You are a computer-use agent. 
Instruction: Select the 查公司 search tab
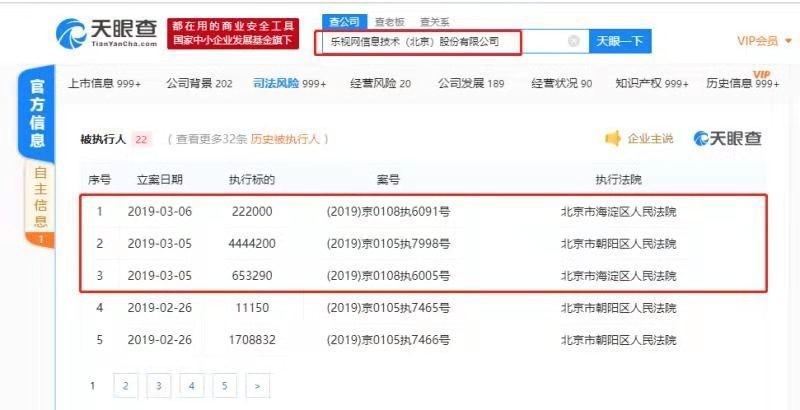tap(342, 20)
